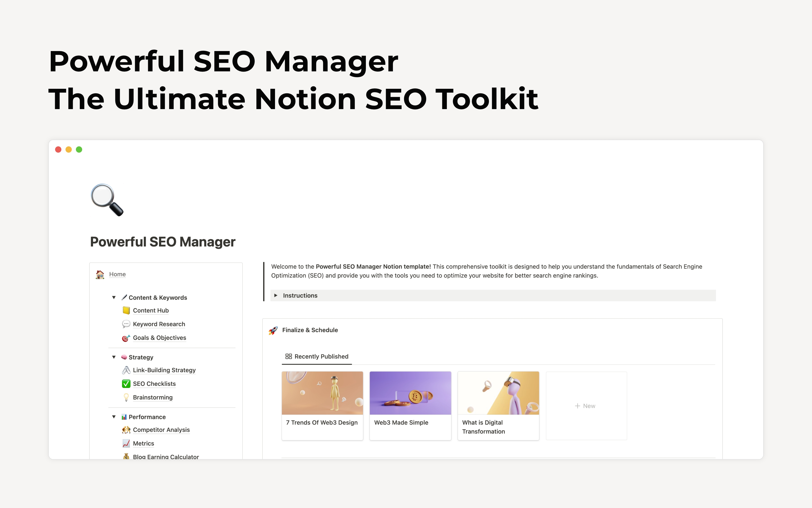Click the house icon beside Home
Image resolution: width=812 pixels, height=508 pixels.
tap(100, 275)
